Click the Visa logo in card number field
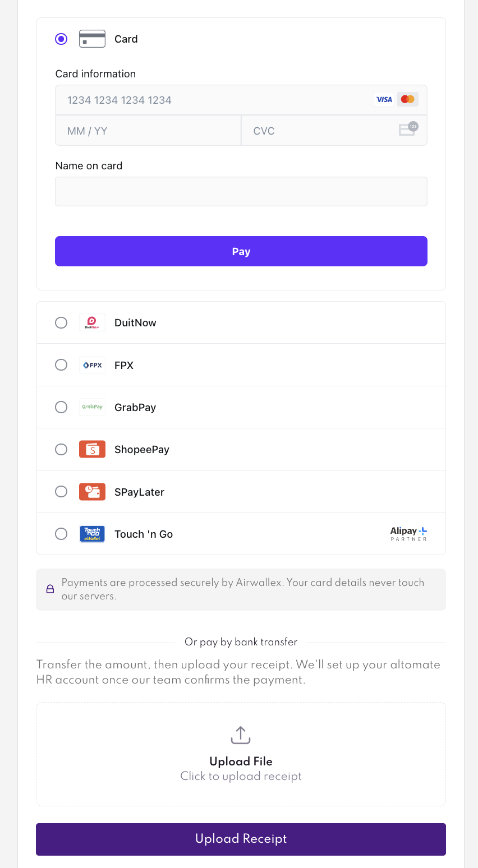This screenshot has width=478, height=868. (x=384, y=100)
